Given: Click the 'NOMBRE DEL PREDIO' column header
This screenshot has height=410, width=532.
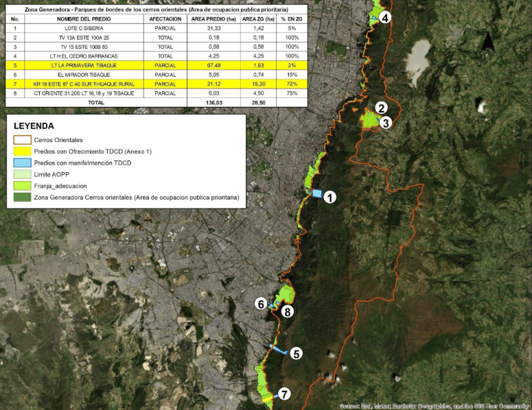Looking at the screenshot, I should pos(84,19).
